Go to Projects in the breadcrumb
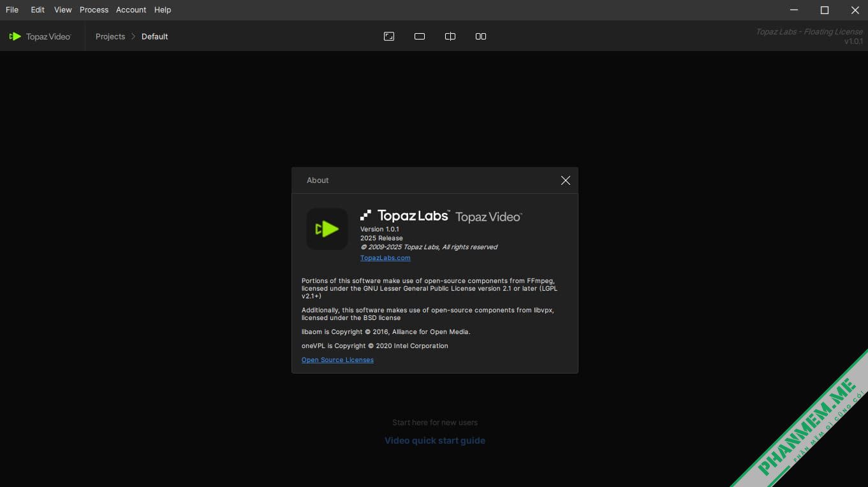This screenshot has height=487, width=868. click(110, 36)
